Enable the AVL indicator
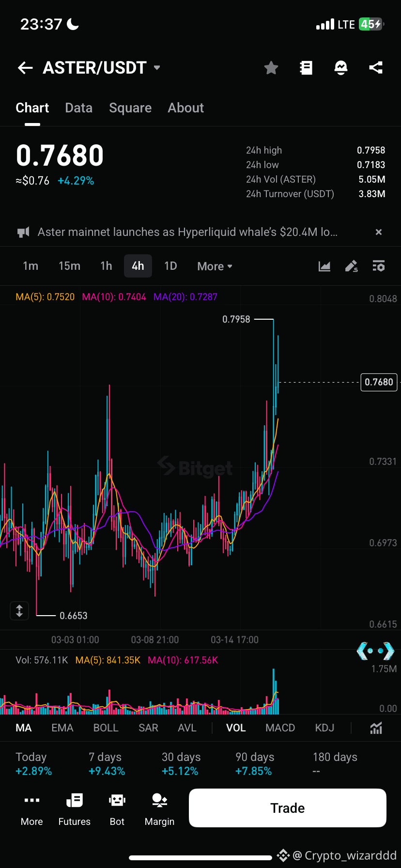 coord(187,728)
